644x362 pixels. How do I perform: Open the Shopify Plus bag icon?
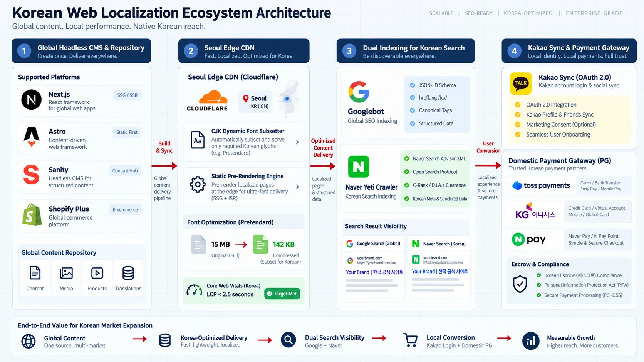point(32,214)
